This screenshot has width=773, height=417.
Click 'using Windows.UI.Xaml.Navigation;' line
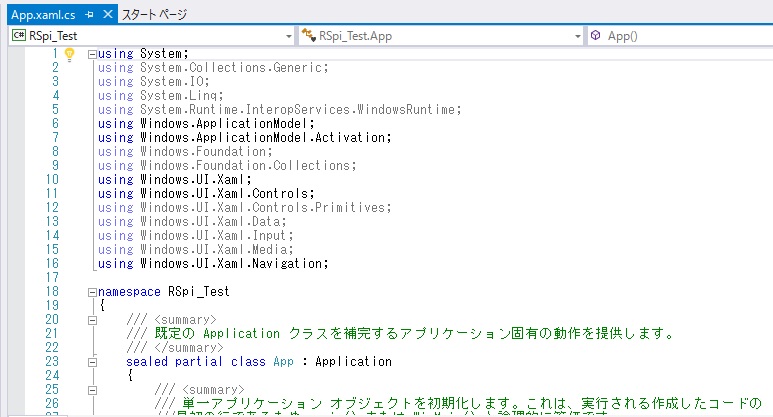point(213,263)
